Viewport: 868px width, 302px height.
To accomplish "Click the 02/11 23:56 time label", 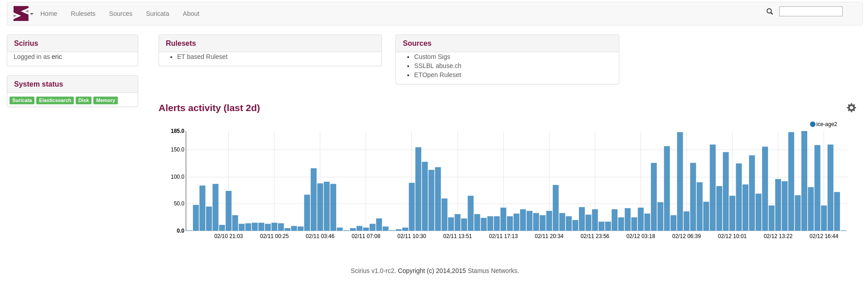I will pos(595,236).
